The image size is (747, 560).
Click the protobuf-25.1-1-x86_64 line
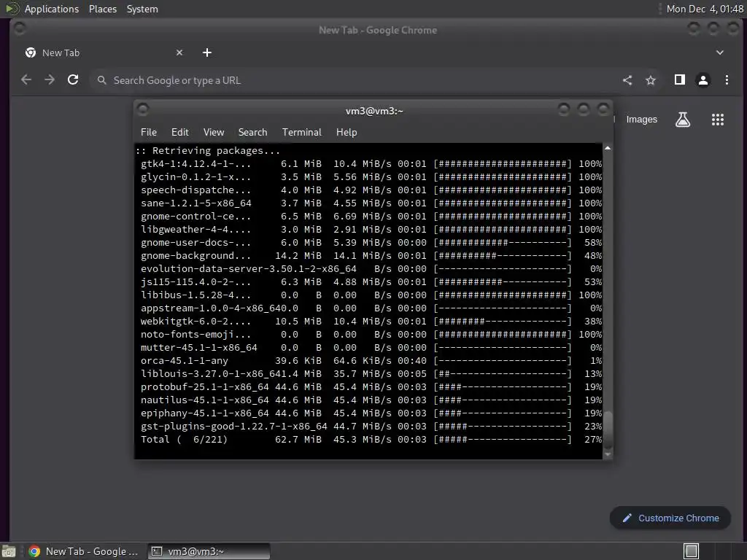(x=371, y=387)
